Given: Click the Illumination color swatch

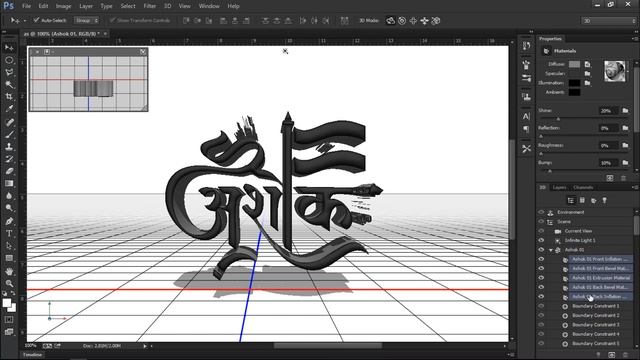Looking at the screenshot, I should 574,83.
